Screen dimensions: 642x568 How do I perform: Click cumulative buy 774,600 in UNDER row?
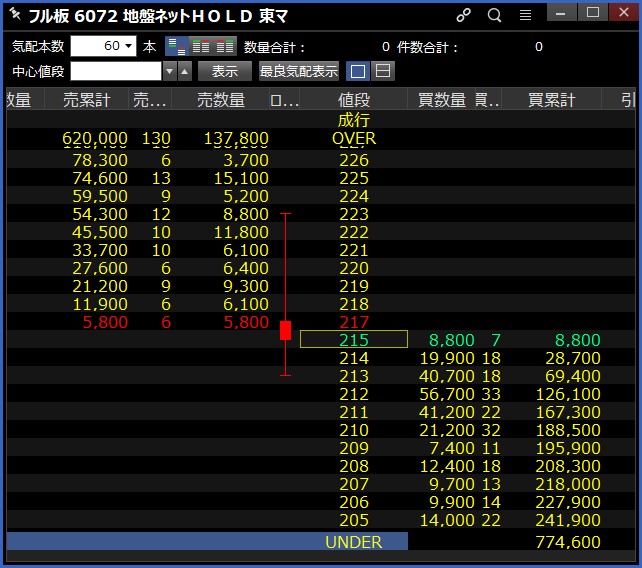[568, 542]
